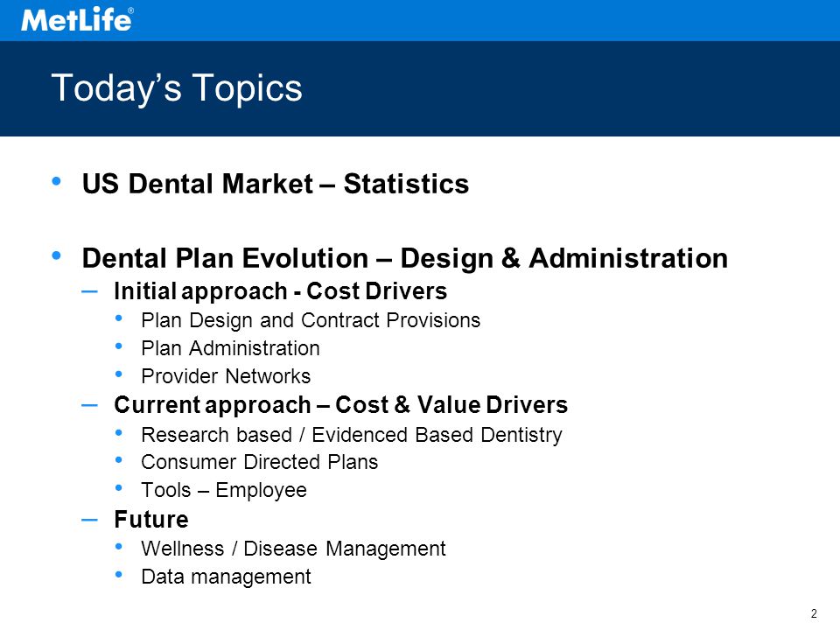
Task: Click the Provider Networks bullet text
Action: click(226, 376)
